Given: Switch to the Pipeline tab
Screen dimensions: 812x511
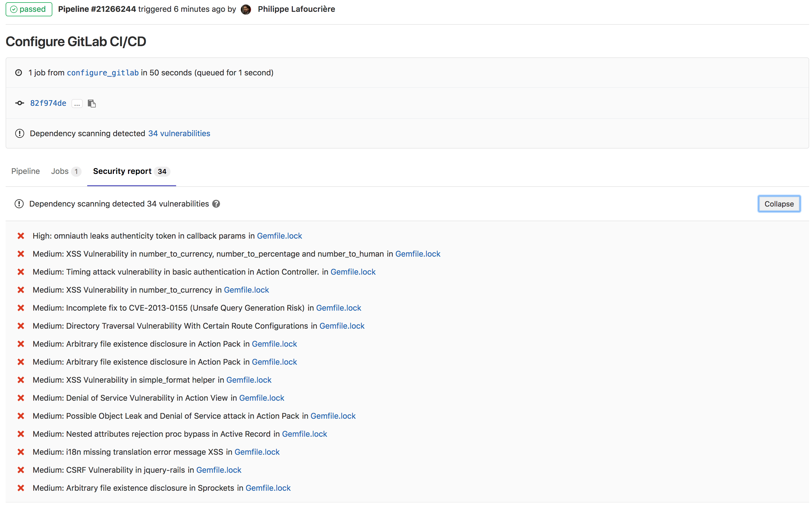Looking at the screenshot, I should click(x=26, y=171).
